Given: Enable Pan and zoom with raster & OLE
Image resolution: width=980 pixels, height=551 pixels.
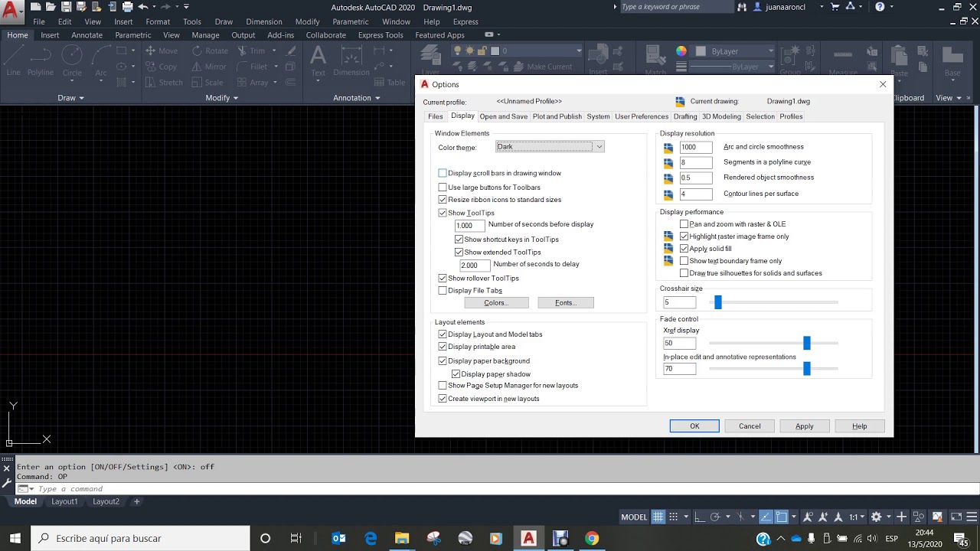Looking at the screenshot, I should click(x=684, y=224).
